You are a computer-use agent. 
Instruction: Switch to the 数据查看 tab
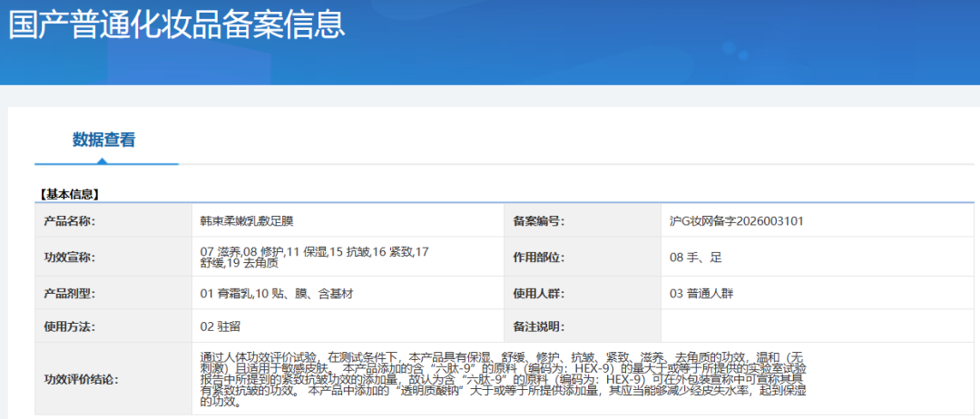[x=103, y=140]
